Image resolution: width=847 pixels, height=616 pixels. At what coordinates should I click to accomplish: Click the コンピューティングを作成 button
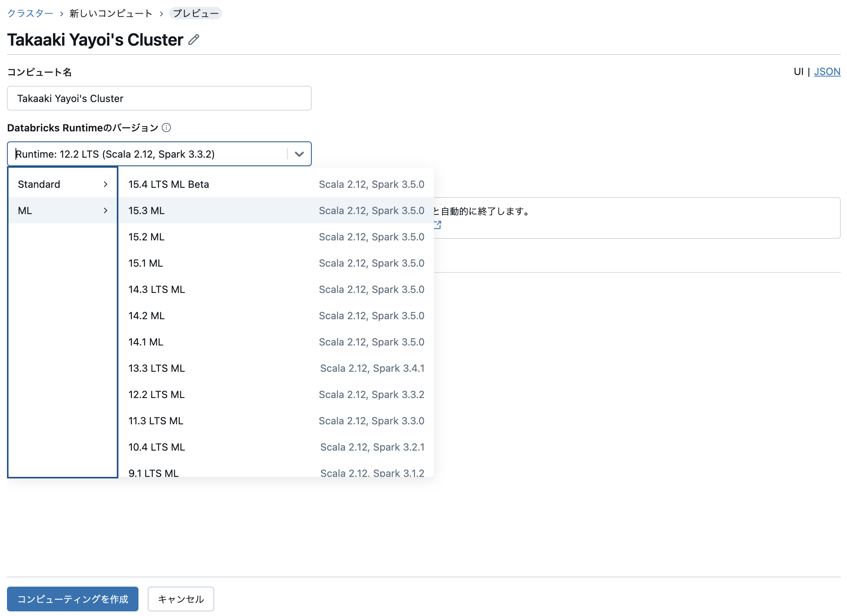pyautogui.click(x=73, y=599)
